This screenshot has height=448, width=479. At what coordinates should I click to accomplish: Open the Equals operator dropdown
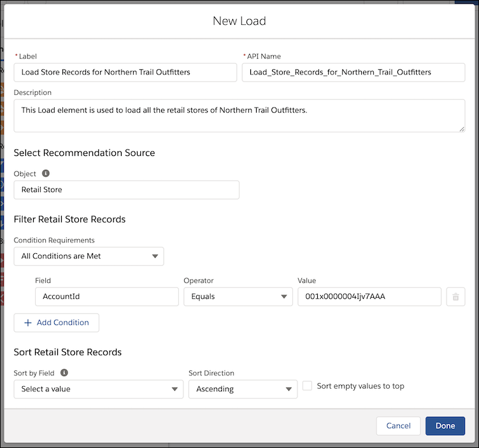click(x=238, y=297)
